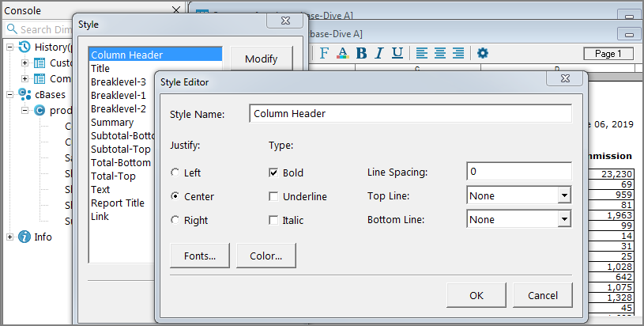Viewport: 644px width, 326px height.
Task: Click the Cust table icon in History
Action: pyautogui.click(x=40, y=63)
